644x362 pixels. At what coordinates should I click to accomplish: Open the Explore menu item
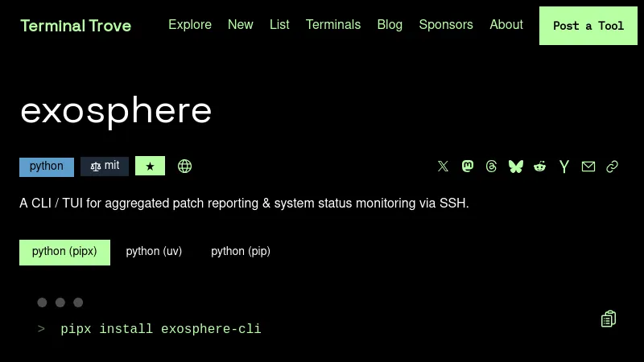coord(190,25)
